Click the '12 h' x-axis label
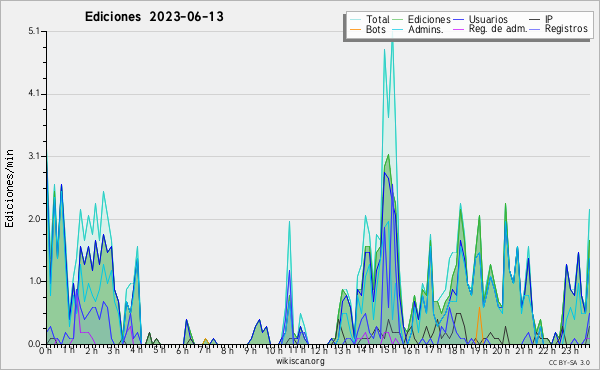The width and height of the screenshot is (600, 370). click(318, 350)
